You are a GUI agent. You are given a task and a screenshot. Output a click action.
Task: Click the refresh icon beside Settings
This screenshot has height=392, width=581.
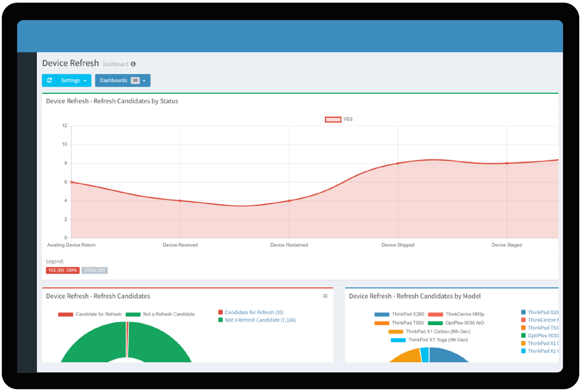click(x=49, y=80)
